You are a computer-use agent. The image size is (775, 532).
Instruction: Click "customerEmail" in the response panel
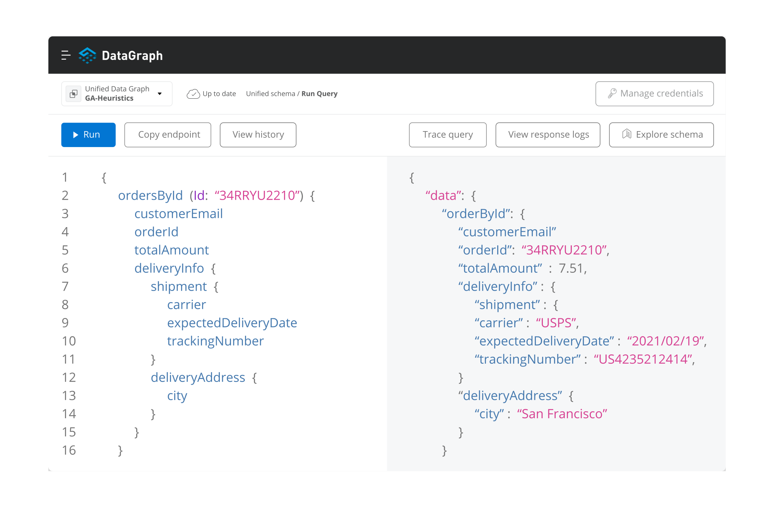click(507, 232)
